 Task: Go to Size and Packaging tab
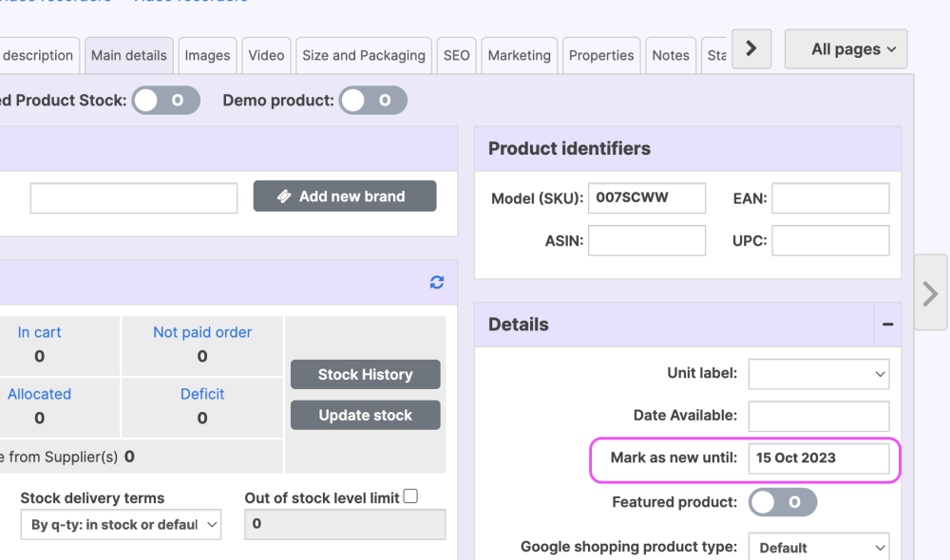364,55
